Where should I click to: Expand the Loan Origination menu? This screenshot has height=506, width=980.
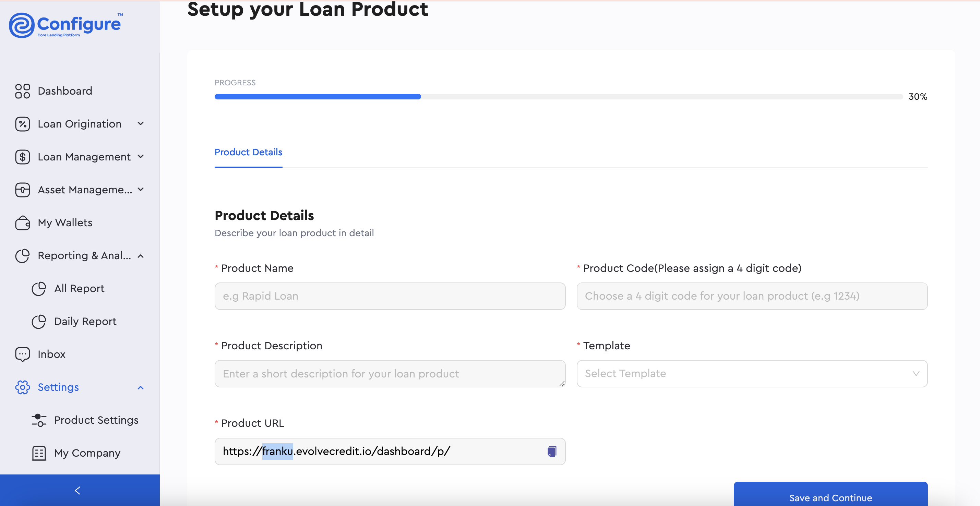(x=140, y=124)
